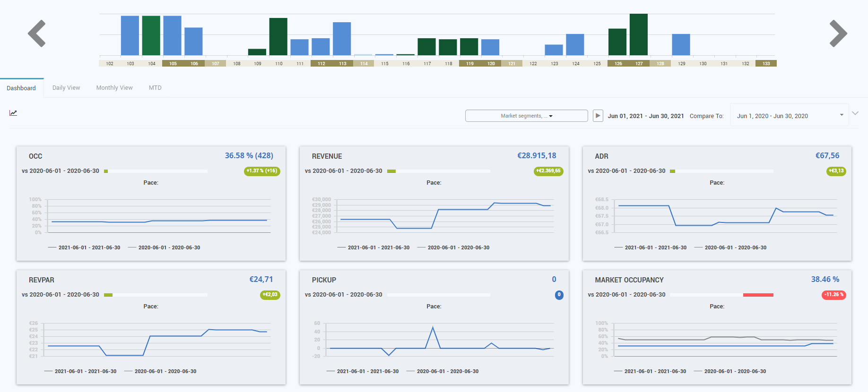Click the Jun 01, 2021 date range
The height and width of the screenshot is (392, 868).
tap(645, 116)
